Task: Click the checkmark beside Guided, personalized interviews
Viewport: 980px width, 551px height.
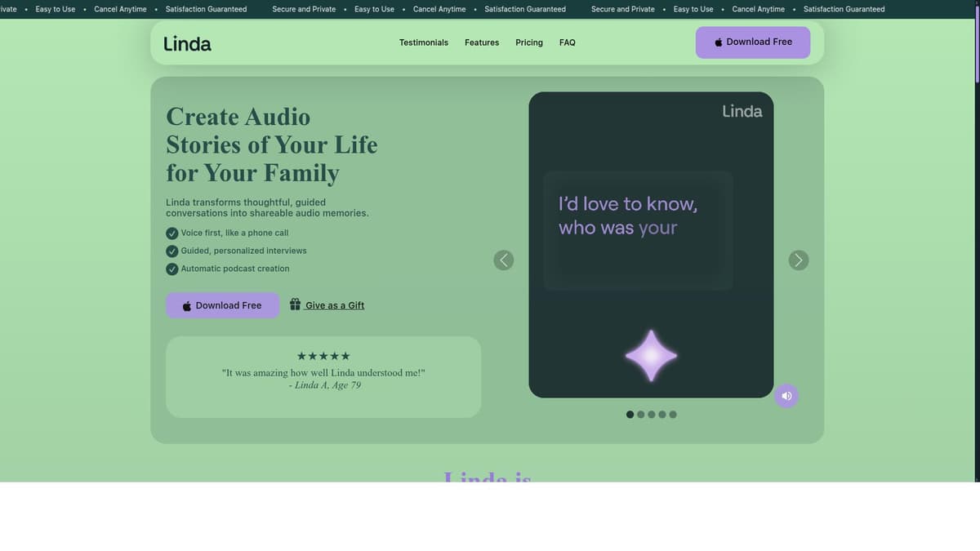Action: click(172, 251)
